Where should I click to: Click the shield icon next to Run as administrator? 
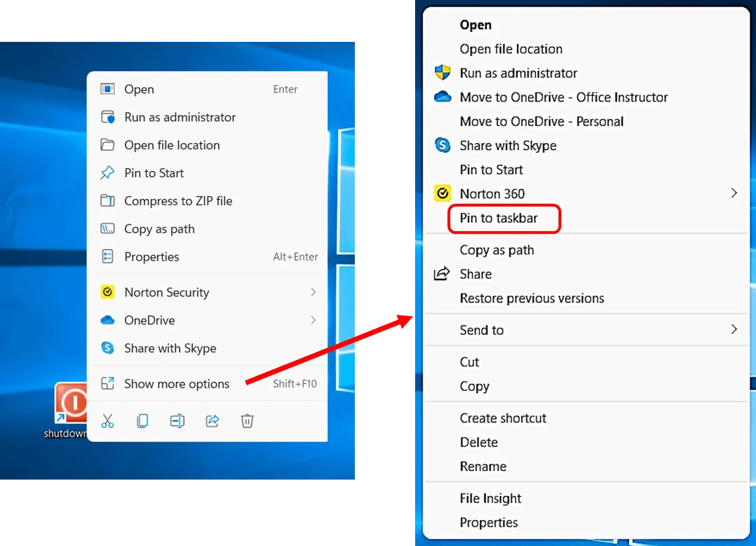click(442, 73)
